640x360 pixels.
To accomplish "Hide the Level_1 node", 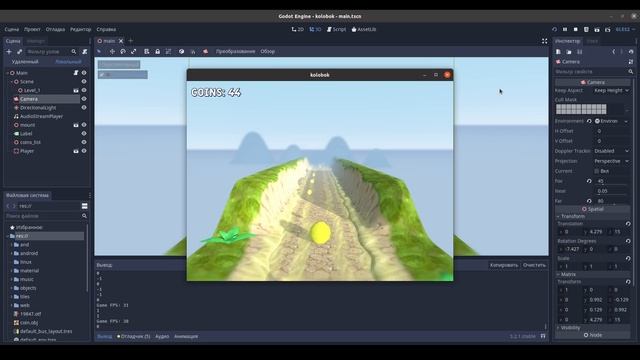I will click(x=84, y=90).
